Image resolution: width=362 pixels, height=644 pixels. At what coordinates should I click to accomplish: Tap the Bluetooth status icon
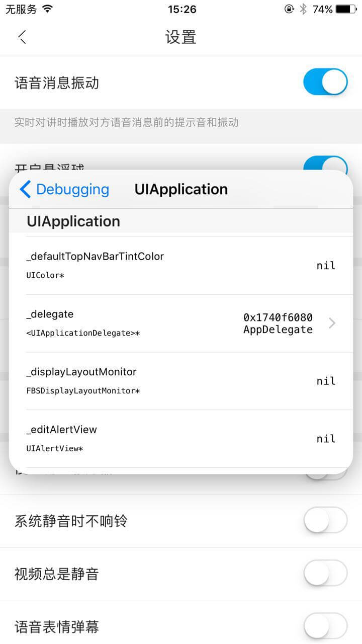tap(303, 9)
